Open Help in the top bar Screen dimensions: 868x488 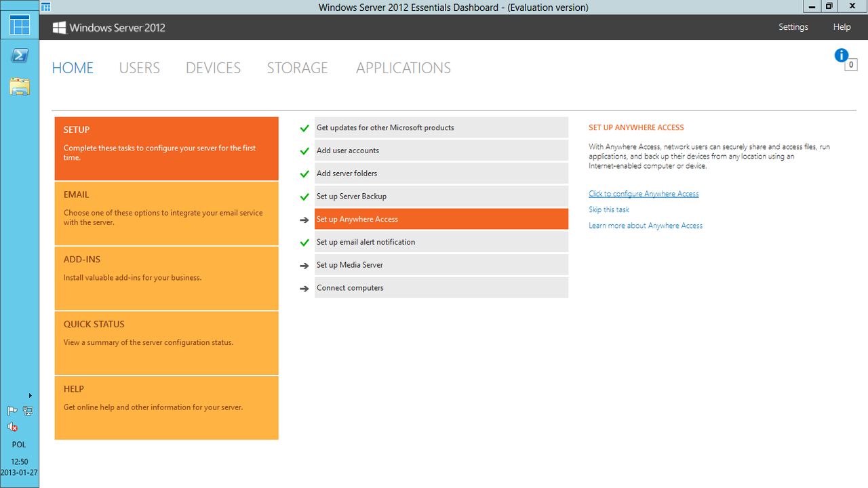pyautogui.click(x=842, y=27)
